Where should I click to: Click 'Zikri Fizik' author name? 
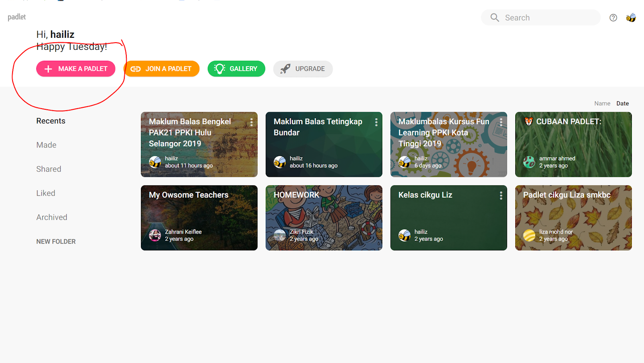pyautogui.click(x=301, y=232)
